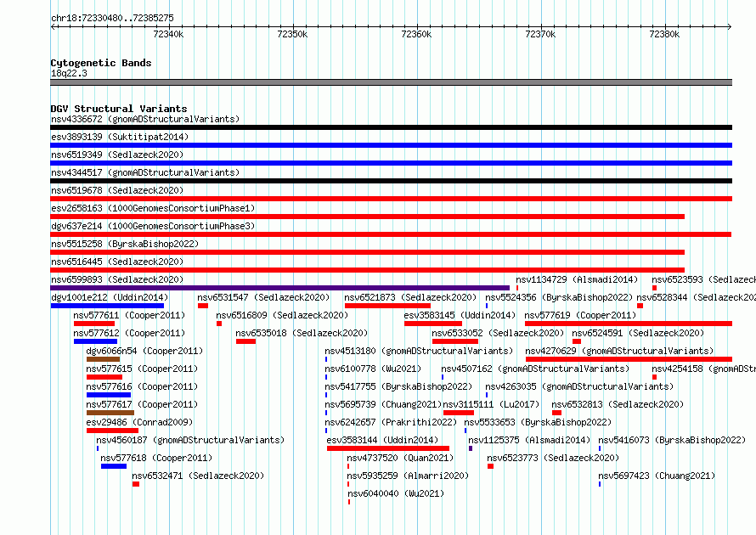Screen dimensions: 756x535
Task: Open nsv5416073 ByrskaBishop2022 variant
Action: point(672,440)
